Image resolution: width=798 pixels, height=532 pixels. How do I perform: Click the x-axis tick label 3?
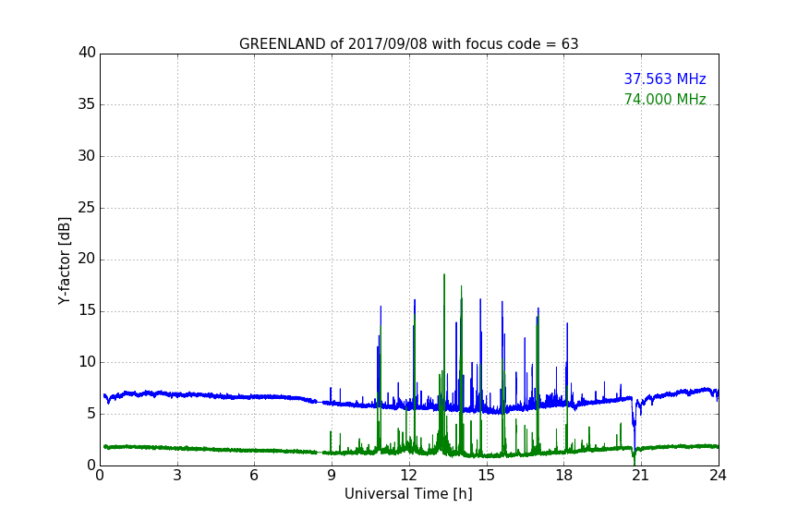coord(177,476)
